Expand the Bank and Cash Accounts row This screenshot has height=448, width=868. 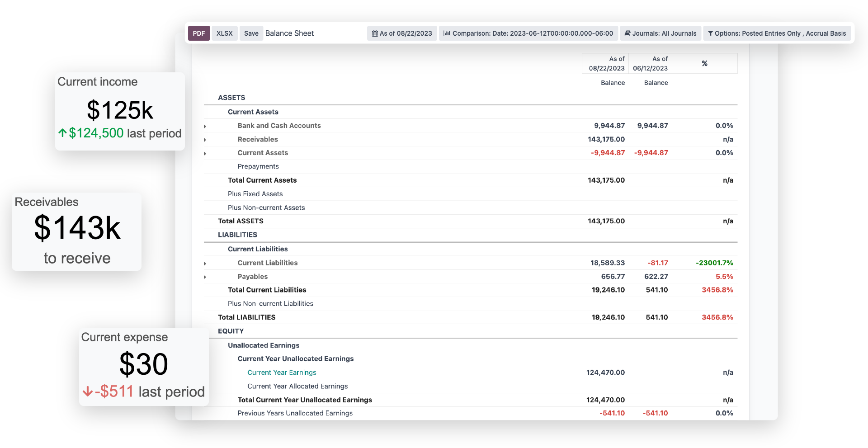click(205, 126)
